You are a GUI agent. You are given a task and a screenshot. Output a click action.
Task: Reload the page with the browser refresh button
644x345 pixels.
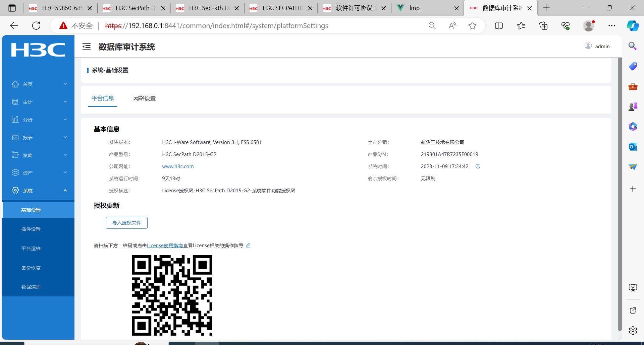point(36,25)
